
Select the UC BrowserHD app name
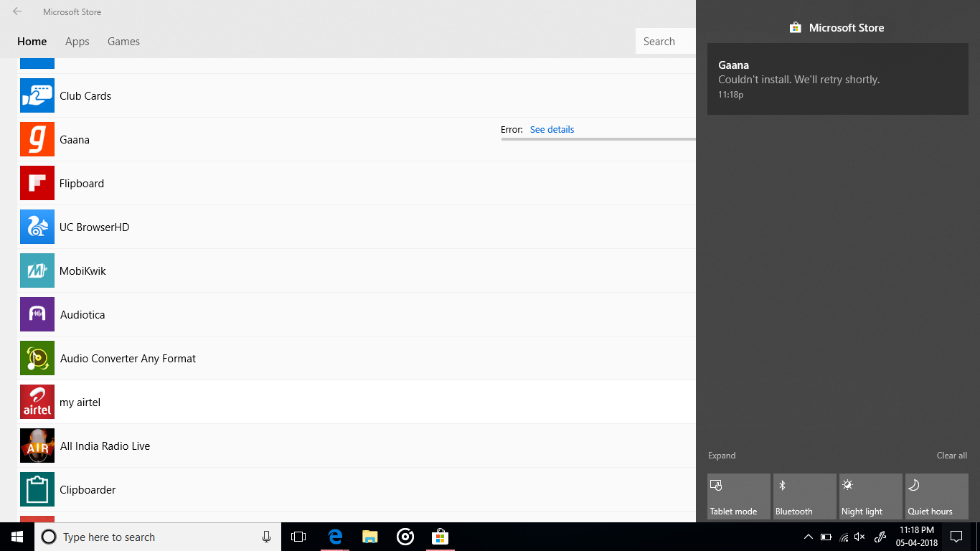[95, 227]
